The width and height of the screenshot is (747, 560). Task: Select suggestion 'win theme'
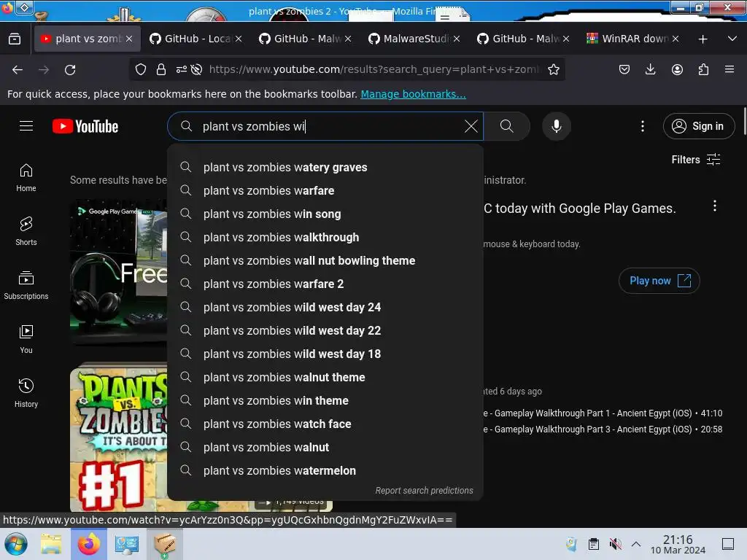coord(325,400)
